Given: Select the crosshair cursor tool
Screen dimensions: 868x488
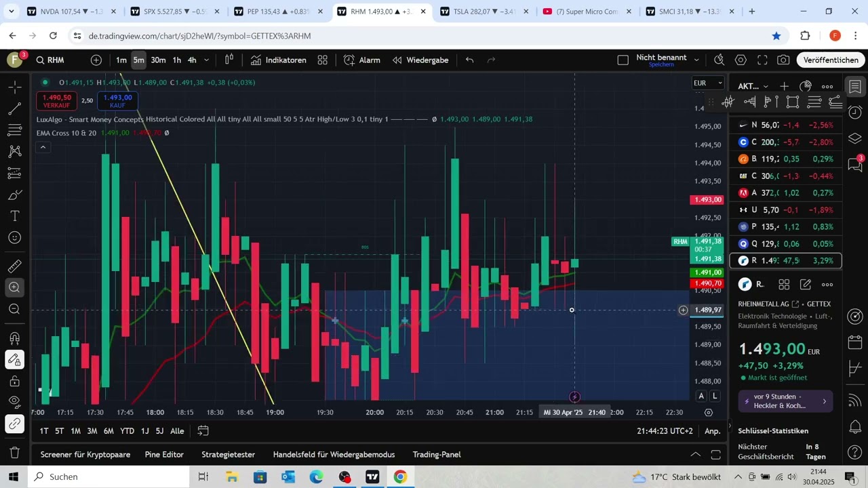Looking at the screenshot, I should coord(15,87).
